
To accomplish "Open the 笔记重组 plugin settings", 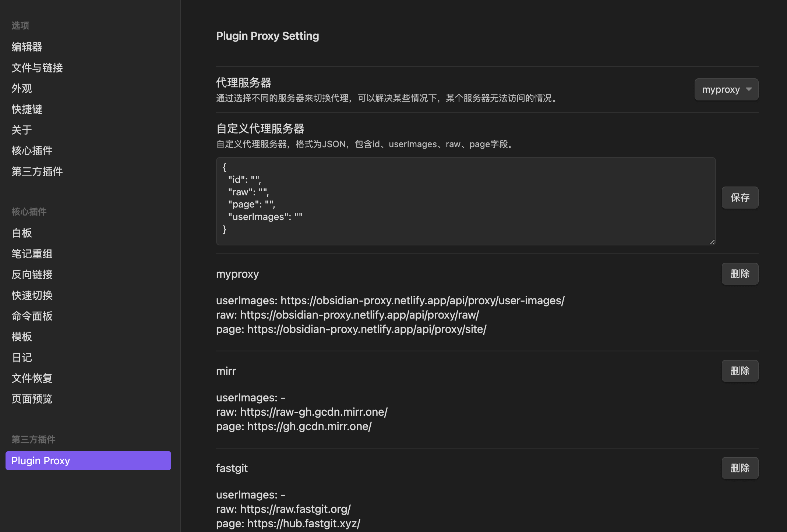I will tap(32, 253).
